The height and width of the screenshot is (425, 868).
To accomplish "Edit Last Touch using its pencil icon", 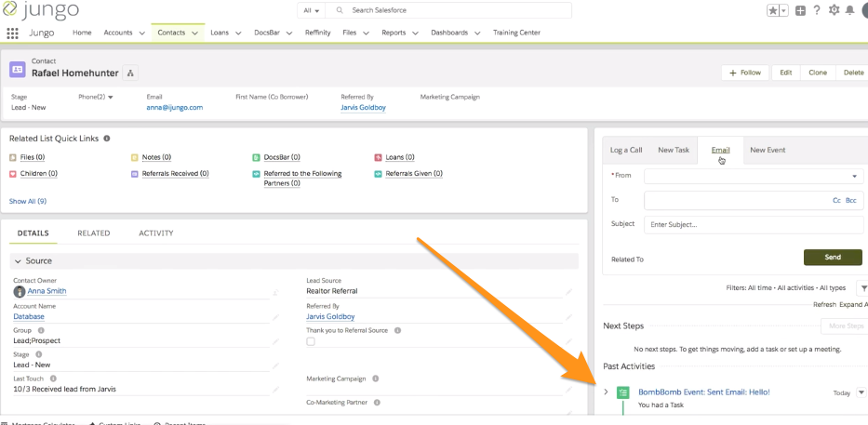I will 275,390.
